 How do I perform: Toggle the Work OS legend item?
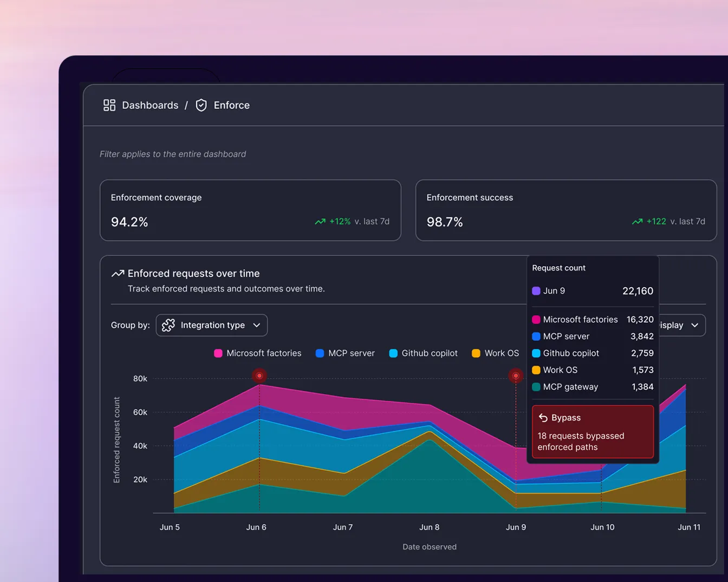pos(495,353)
